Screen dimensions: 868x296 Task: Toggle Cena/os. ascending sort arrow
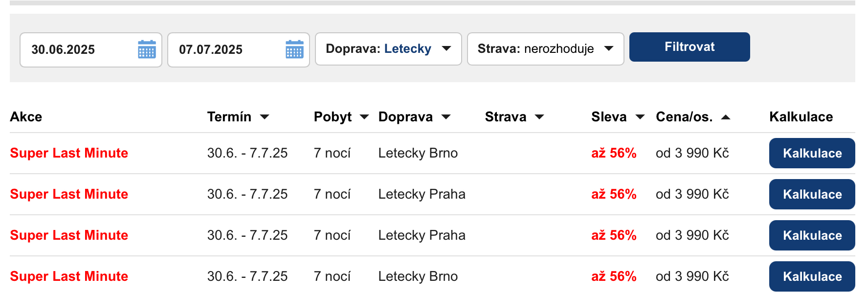click(726, 117)
